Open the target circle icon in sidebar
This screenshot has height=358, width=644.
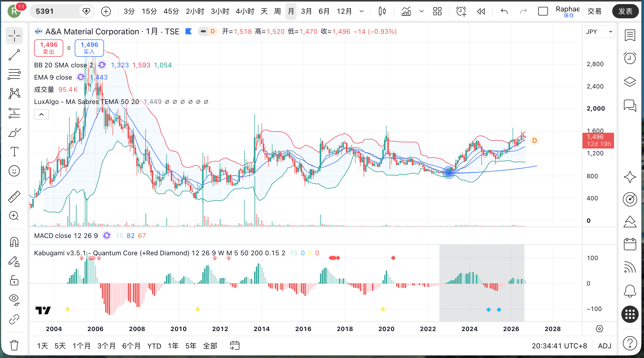tap(630, 199)
